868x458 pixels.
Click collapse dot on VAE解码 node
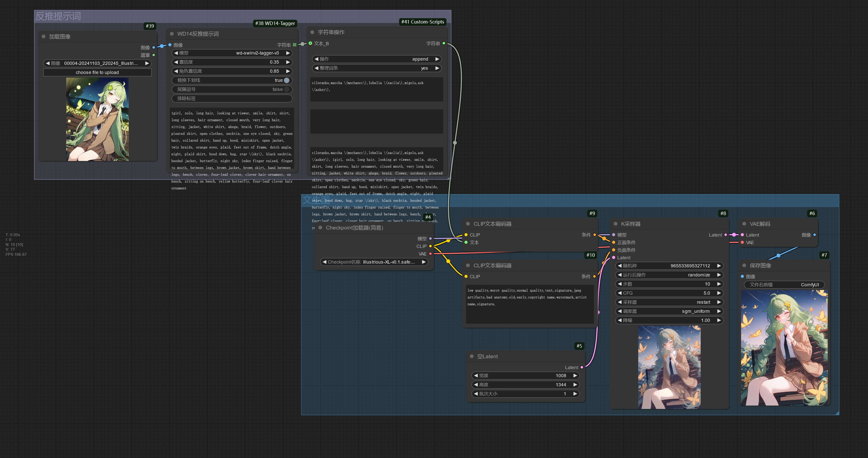pos(744,224)
